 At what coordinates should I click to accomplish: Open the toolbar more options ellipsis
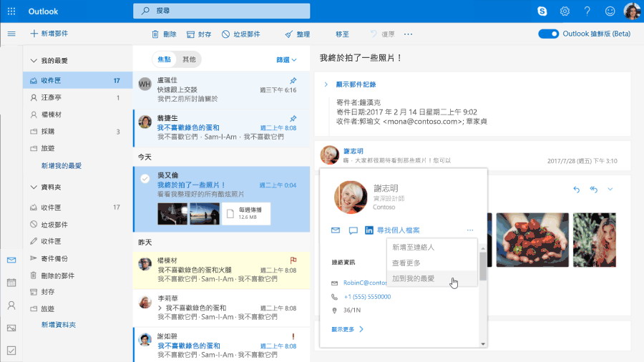point(408,34)
